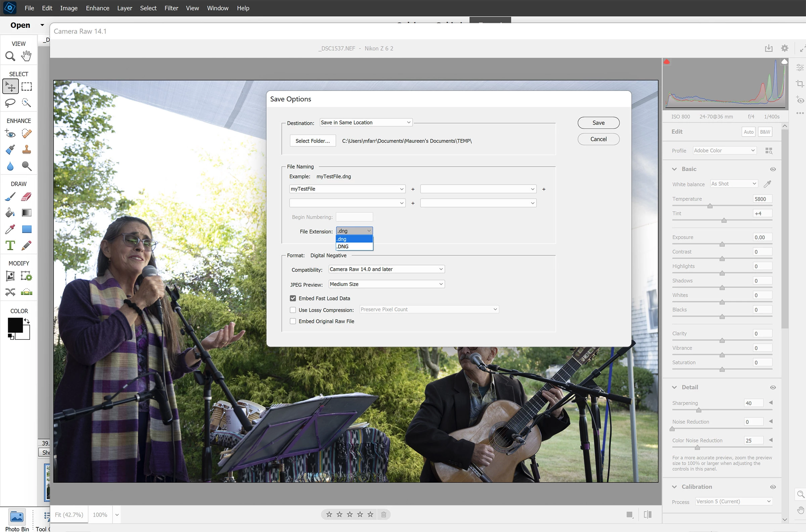
Task: Select the Zoom tool in the View section
Action: tap(10, 56)
